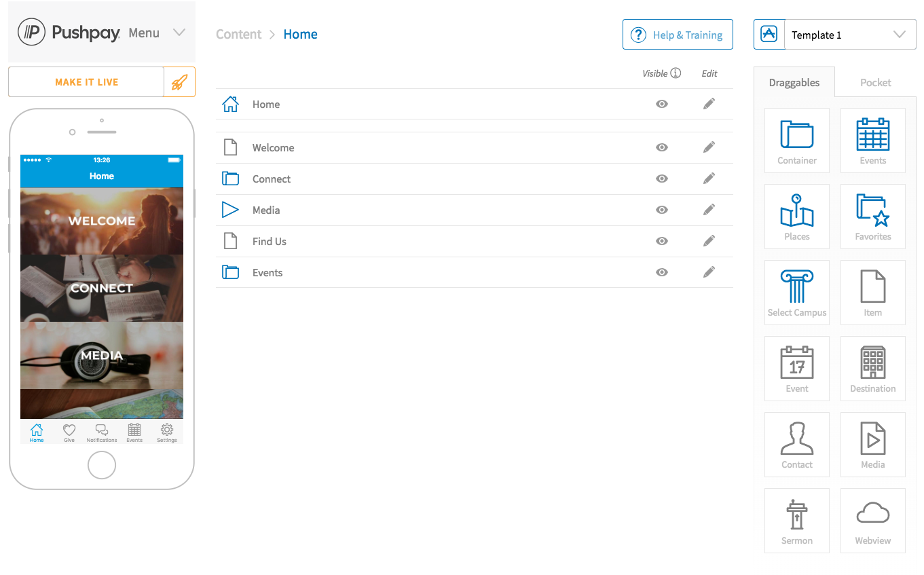924x575 pixels.
Task: Click the Sermon draggable icon
Action: click(796, 521)
